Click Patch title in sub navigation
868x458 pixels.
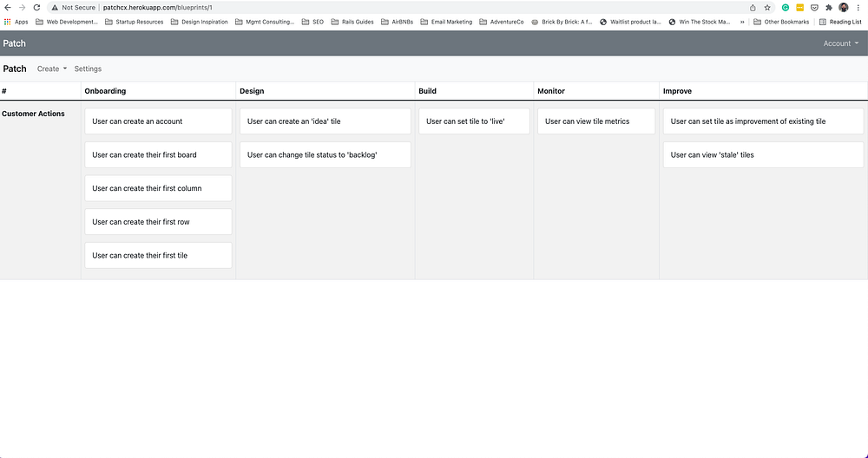click(15, 69)
